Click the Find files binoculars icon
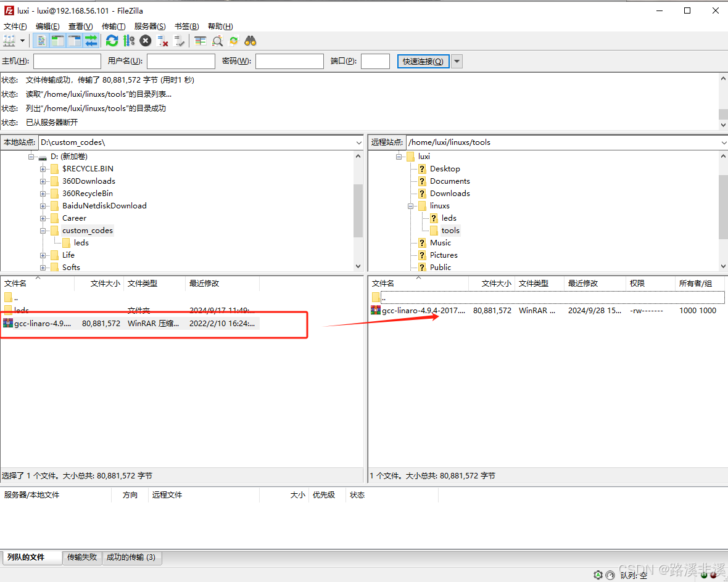This screenshot has height=582, width=728. tap(249, 41)
